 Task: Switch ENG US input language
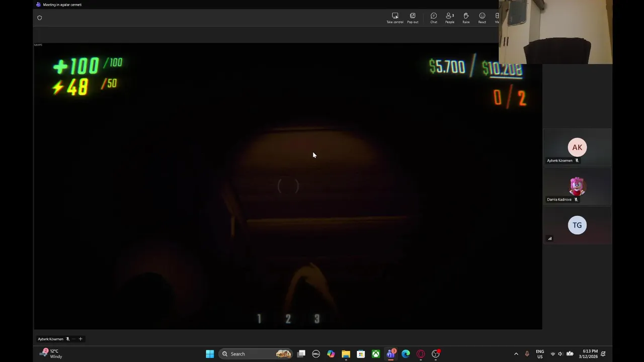tap(540, 354)
